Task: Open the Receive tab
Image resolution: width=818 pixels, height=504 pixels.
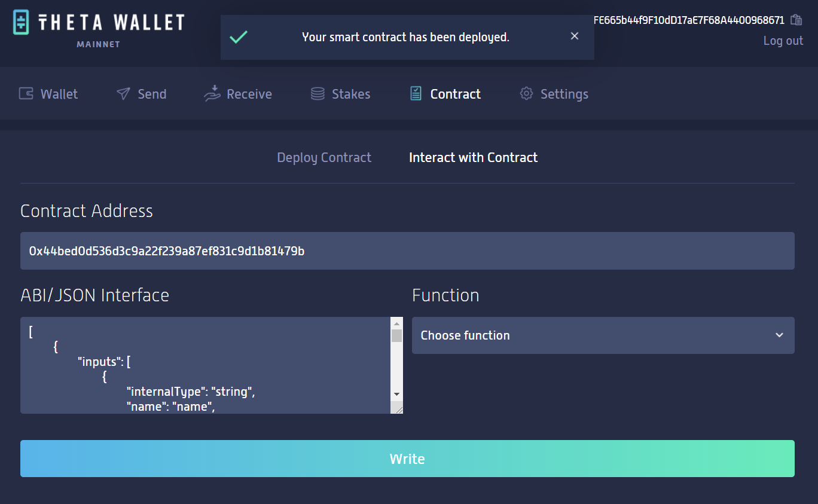Action: 238,94
